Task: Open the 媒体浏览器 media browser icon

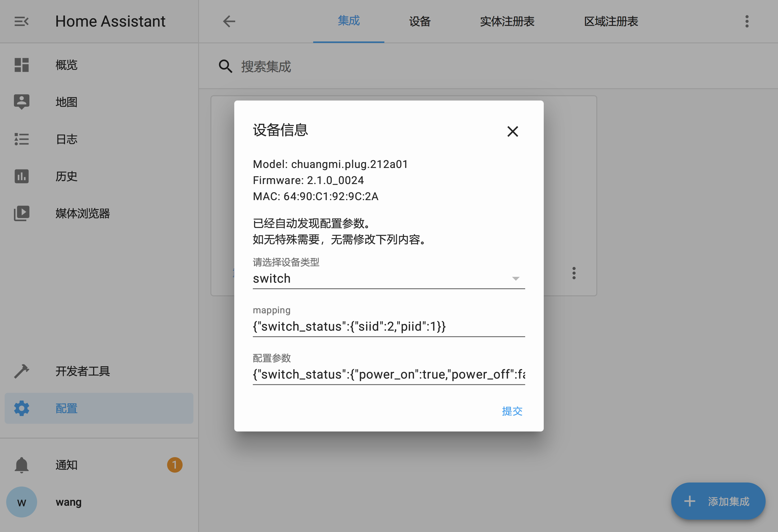Action: tap(21, 213)
